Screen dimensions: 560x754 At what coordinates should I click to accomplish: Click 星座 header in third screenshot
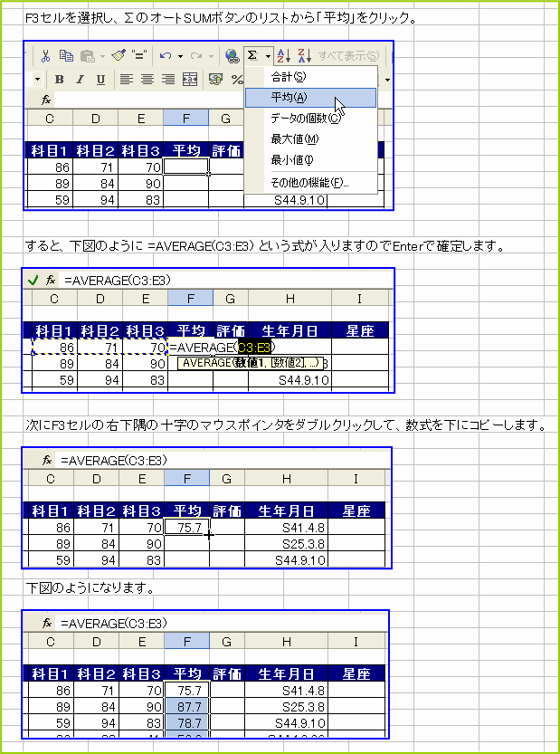(356, 511)
